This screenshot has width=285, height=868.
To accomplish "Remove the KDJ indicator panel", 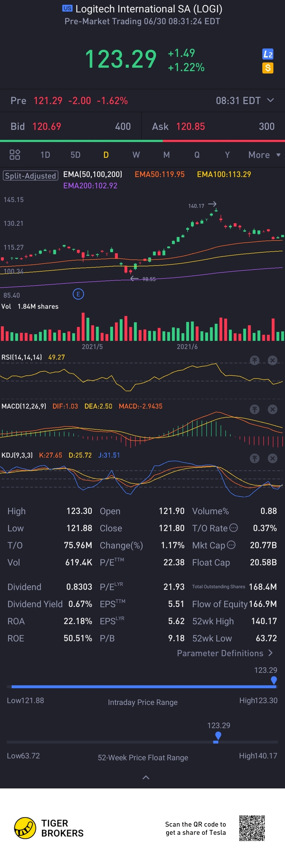I will tap(273, 458).
